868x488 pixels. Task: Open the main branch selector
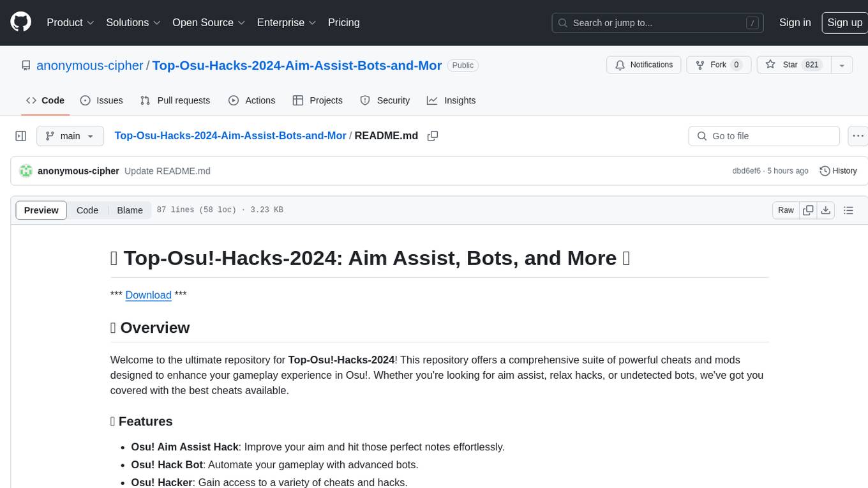point(70,136)
